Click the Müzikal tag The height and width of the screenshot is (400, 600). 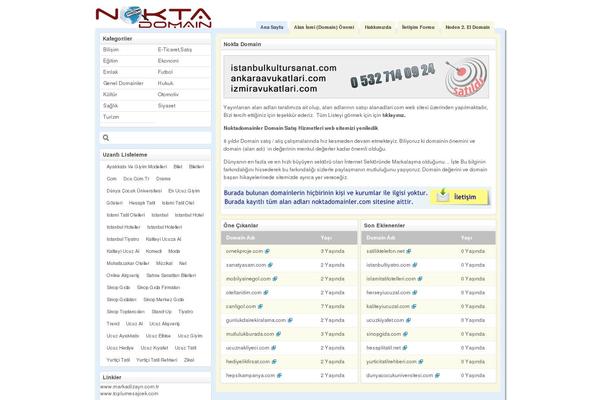164,263
